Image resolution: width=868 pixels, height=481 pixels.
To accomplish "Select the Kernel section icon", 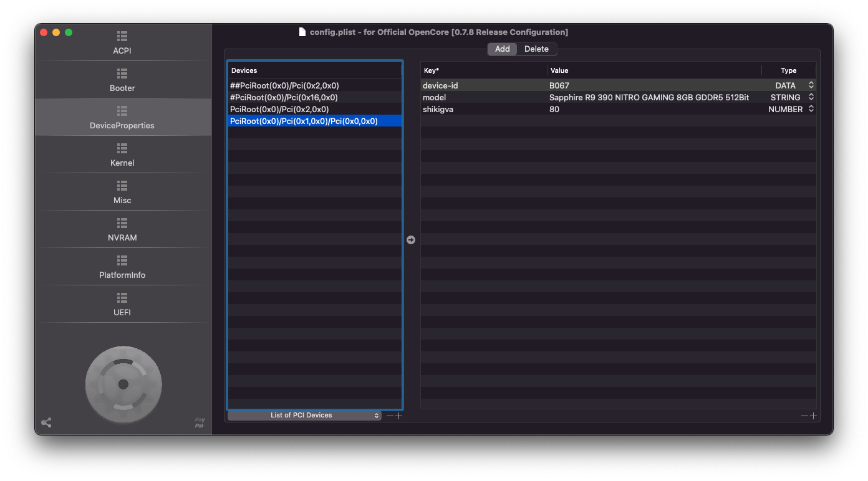I will pyautogui.click(x=122, y=149).
